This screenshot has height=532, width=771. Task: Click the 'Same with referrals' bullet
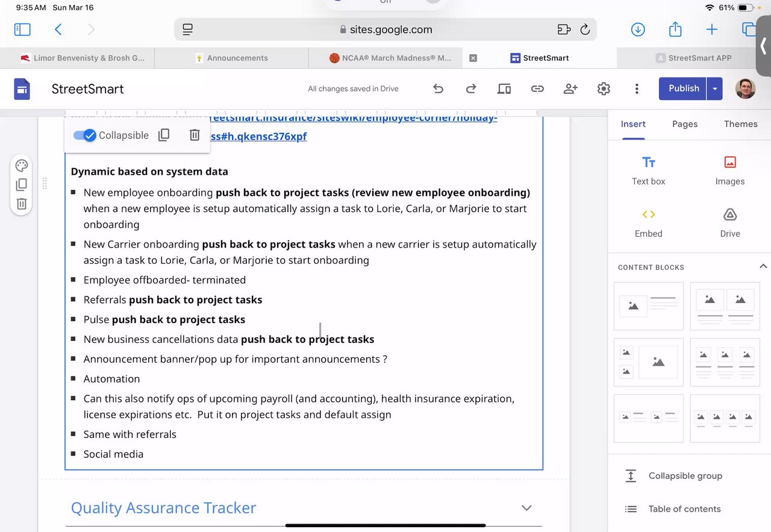[x=130, y=434]
